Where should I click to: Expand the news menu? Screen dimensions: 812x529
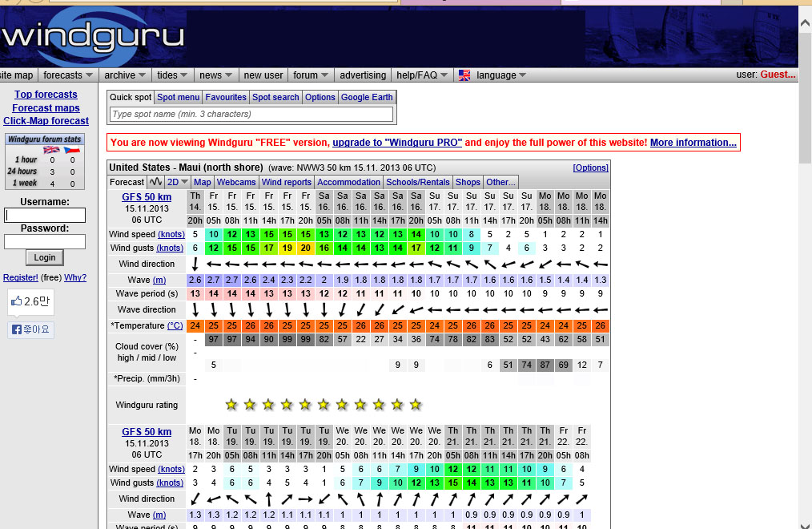216,75
